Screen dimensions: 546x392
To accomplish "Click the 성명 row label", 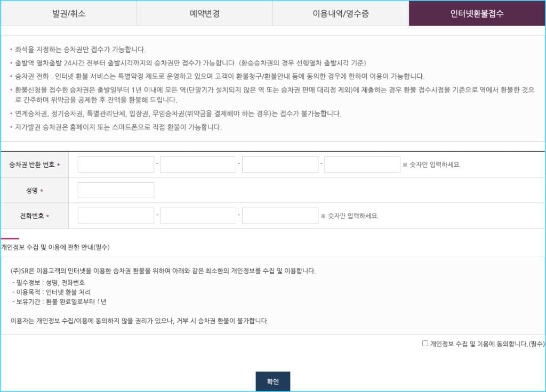I will click(x=35, y=190).
